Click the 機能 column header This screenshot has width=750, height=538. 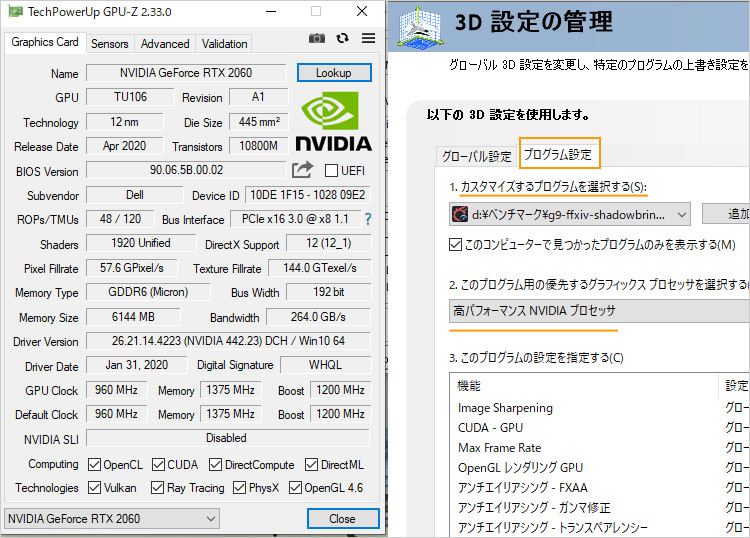[x=584, y=385]
